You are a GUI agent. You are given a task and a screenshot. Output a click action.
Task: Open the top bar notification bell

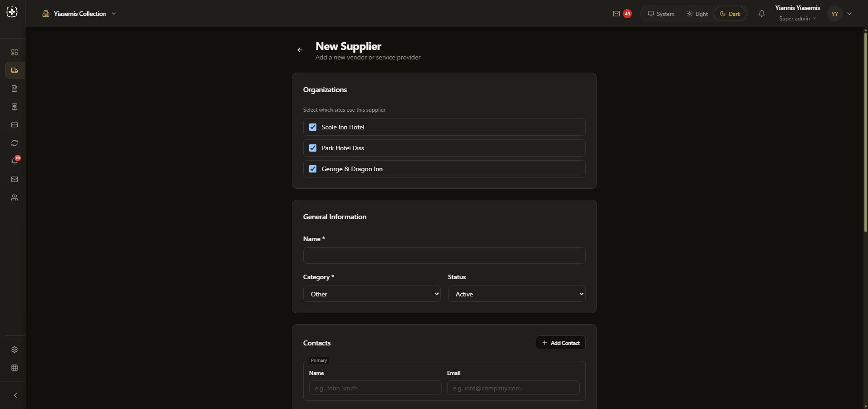pyautogui.click(x=762, y=14)
